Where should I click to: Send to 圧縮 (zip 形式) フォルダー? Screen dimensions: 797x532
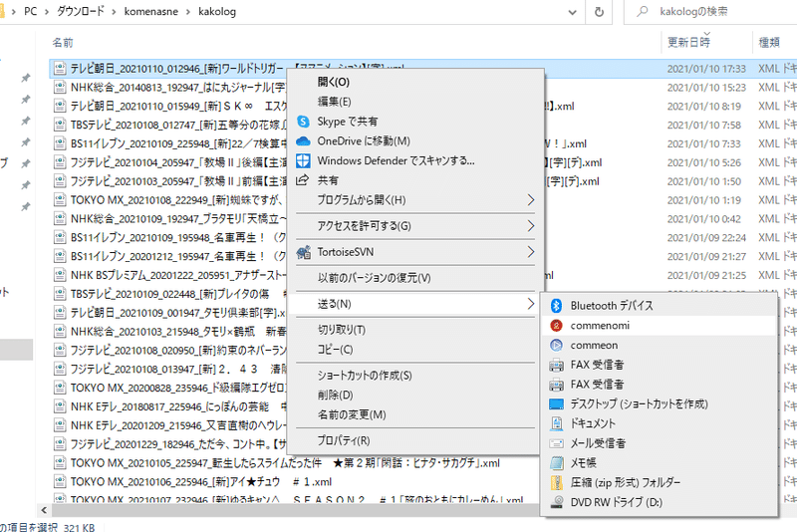coord(660,482)
